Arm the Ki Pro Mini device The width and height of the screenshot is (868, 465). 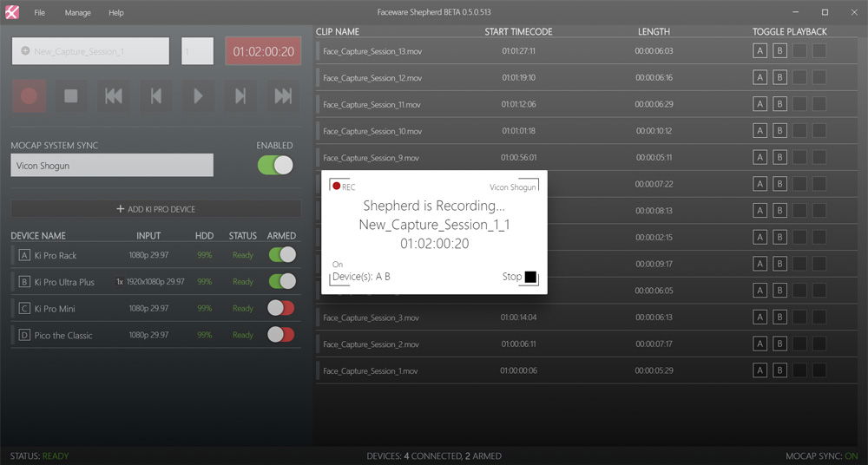(x=281, y=308)
